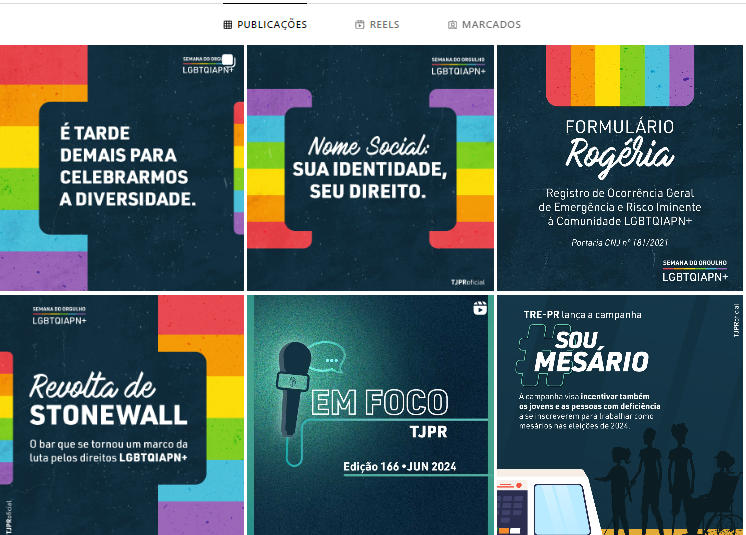Click the TJPRoficial watermark on Nome Social post

[x=468, y=282]
